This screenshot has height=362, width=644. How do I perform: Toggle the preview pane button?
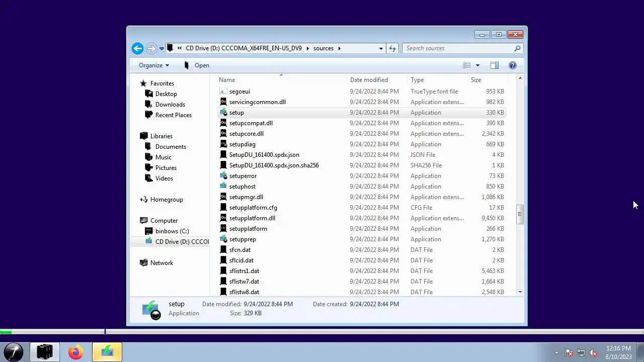tap(495, 65)
